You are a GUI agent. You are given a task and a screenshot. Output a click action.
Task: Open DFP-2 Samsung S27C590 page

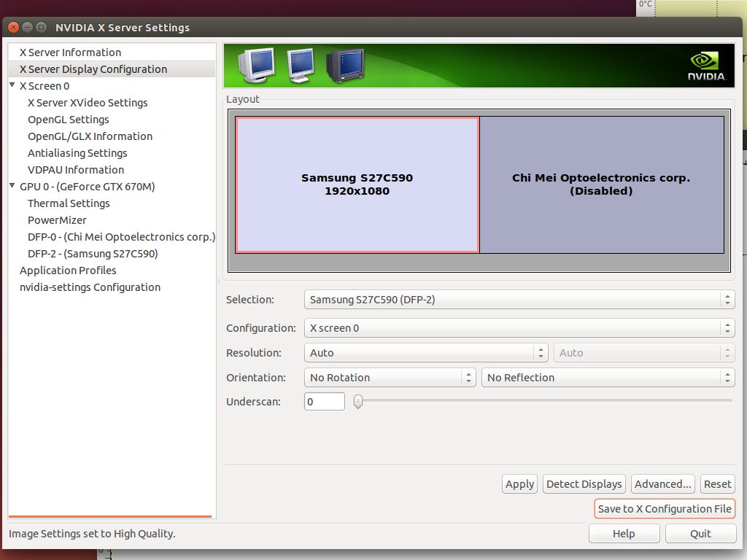93,253
